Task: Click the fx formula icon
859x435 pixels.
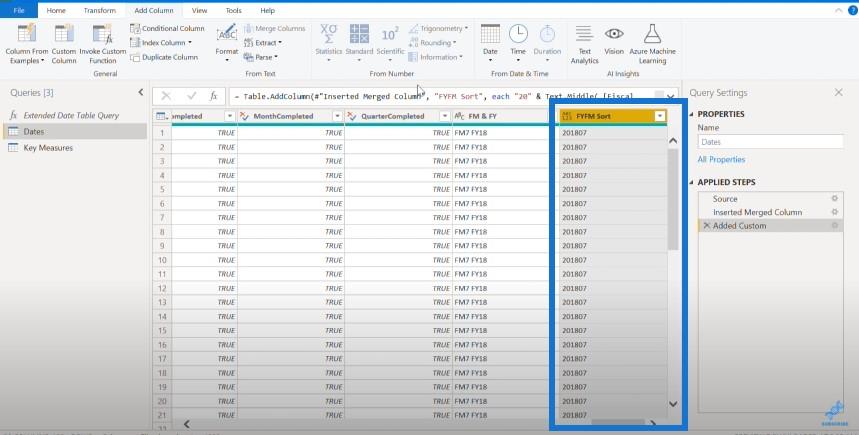Action: (214, 96)
